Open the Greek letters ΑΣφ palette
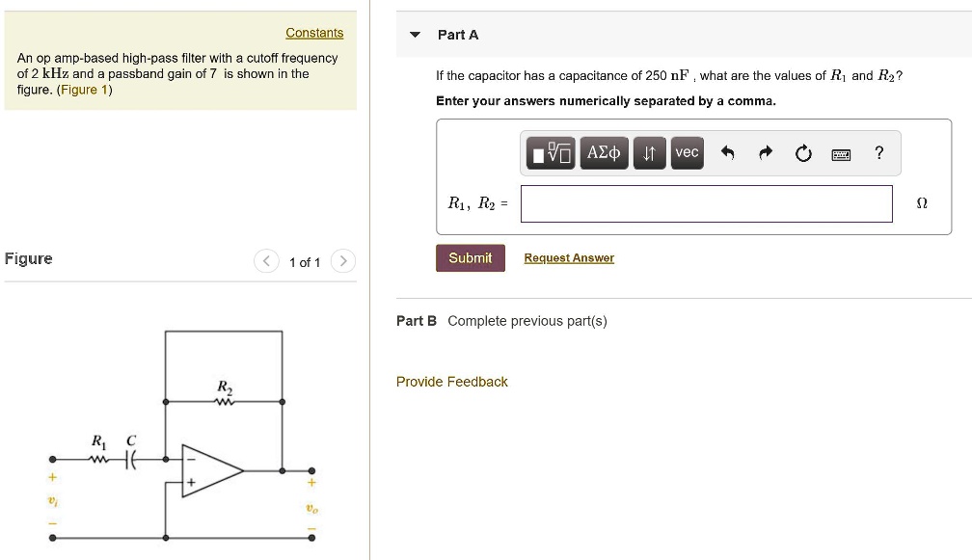 604,152
